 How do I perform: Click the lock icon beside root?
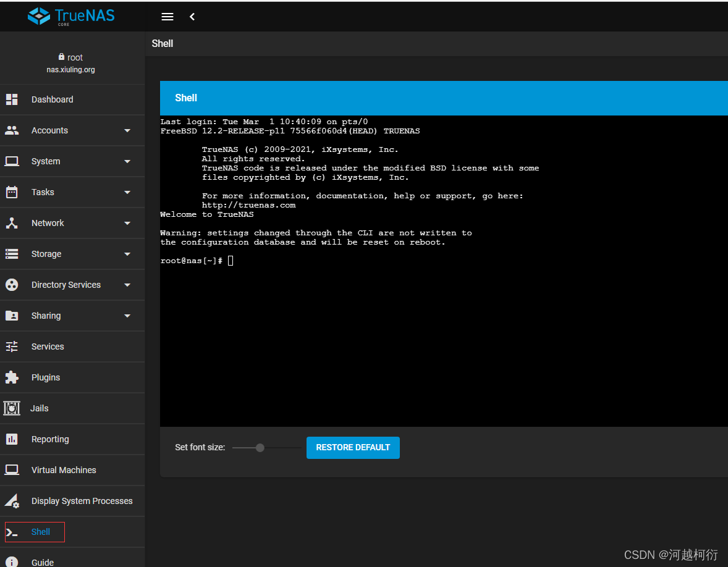click(x=61, y=57)
